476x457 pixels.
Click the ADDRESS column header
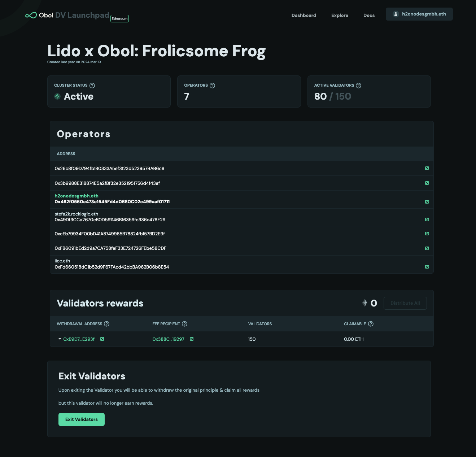(x=66, y=154)
